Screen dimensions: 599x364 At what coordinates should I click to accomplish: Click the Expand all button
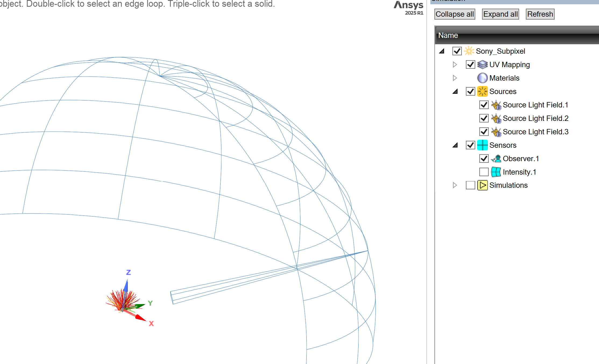pyautogui.click(x=500, y=14)
